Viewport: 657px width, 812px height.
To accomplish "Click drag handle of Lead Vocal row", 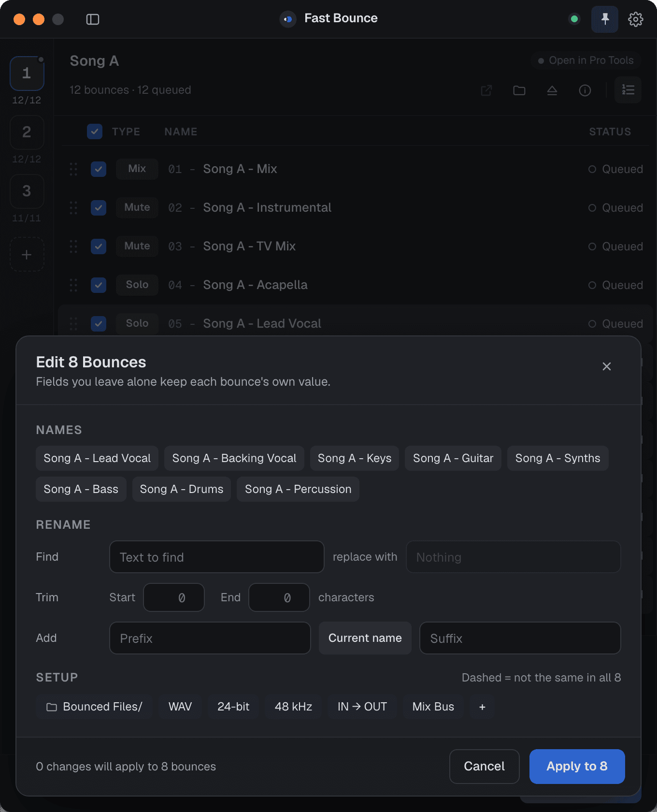I will [73, 324].
